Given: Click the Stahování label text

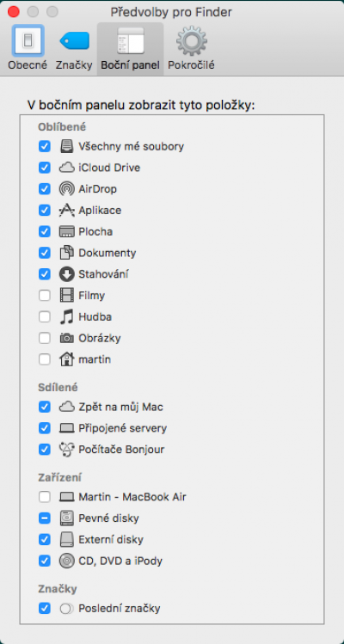Looking at the screenshot, I should pyautogui.click(x=103, y=274).
